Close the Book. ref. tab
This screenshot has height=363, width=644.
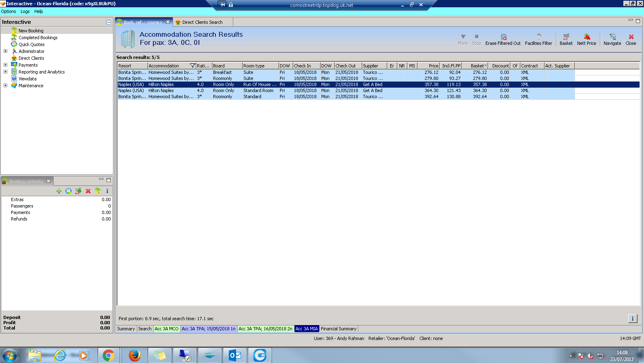(x=168, y=22)
